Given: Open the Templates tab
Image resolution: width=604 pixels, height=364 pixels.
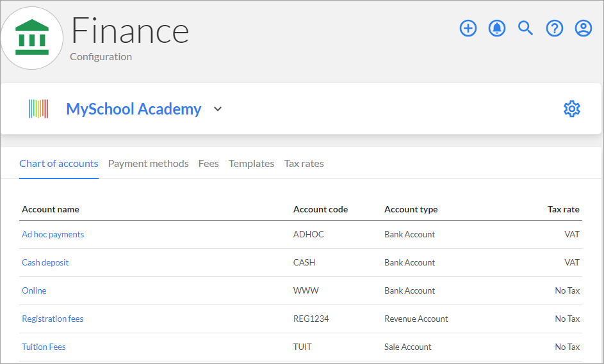Looking at the screenshot, I should [252, 164].
